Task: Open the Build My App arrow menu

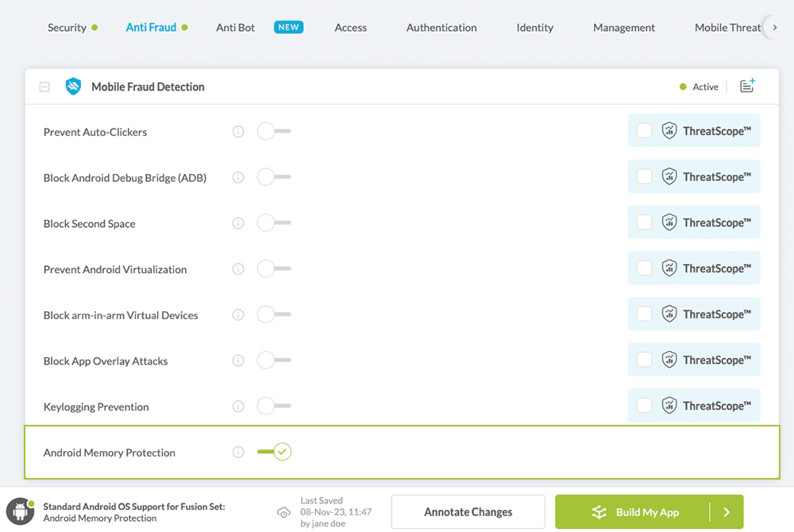Action: (x=727, y=512)
